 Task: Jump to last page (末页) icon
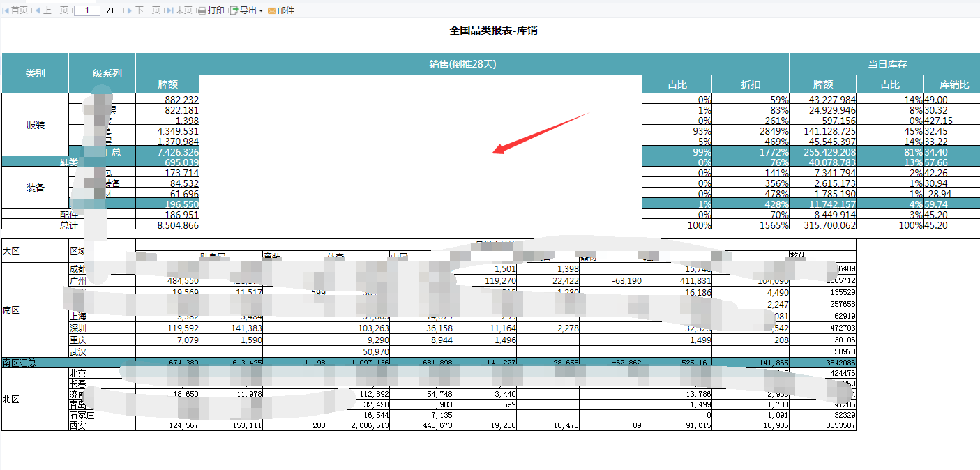point(169,10)
